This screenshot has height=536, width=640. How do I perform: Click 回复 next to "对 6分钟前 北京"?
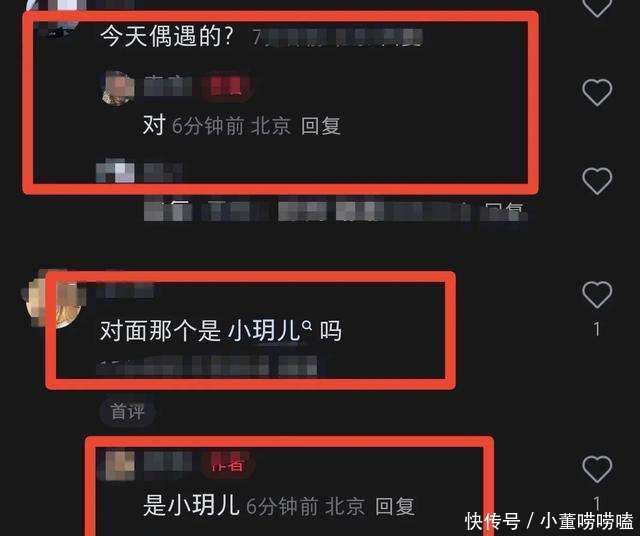[320, 126]
